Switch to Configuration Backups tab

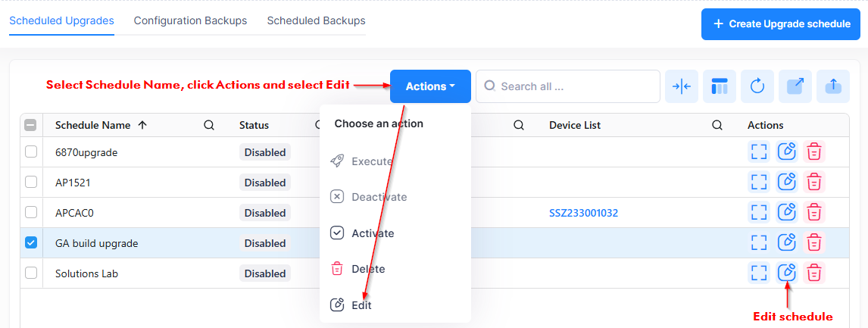point(190,20)
